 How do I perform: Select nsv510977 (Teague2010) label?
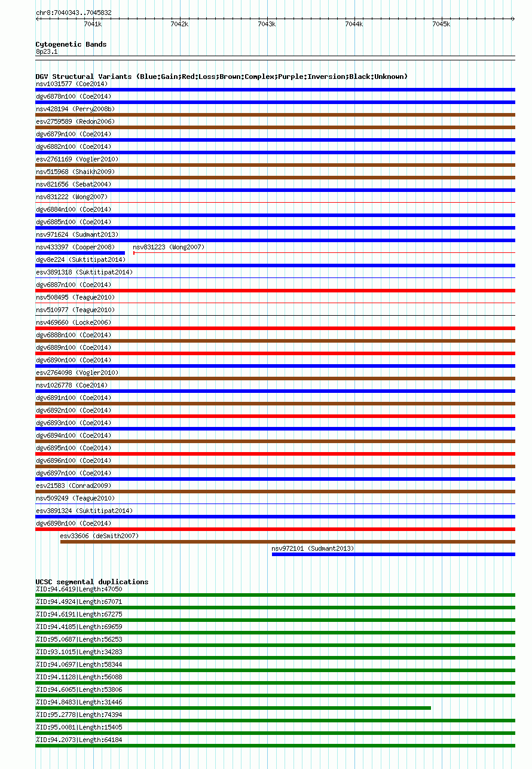pyautogui.click(x=75, y=310)
